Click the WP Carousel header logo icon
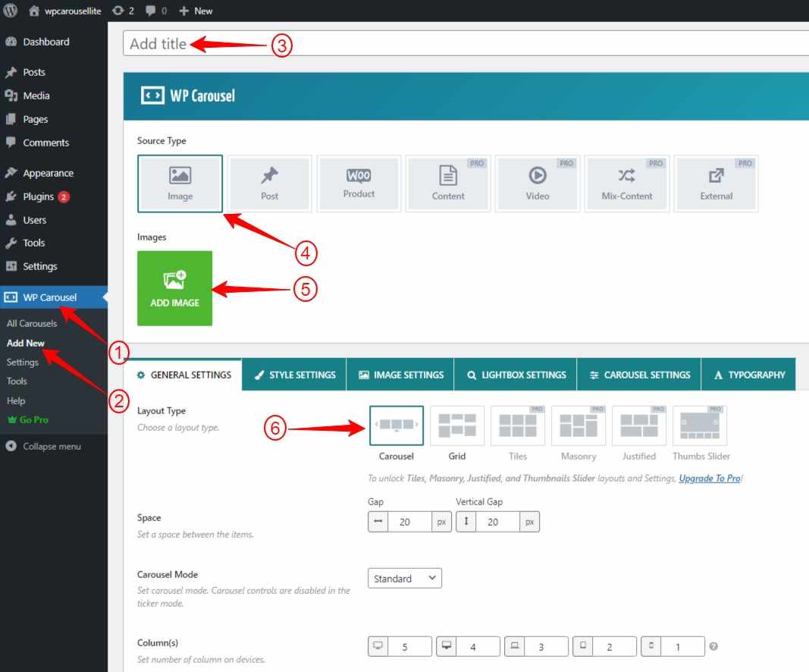Screen dimensions: 809x672 152,96
